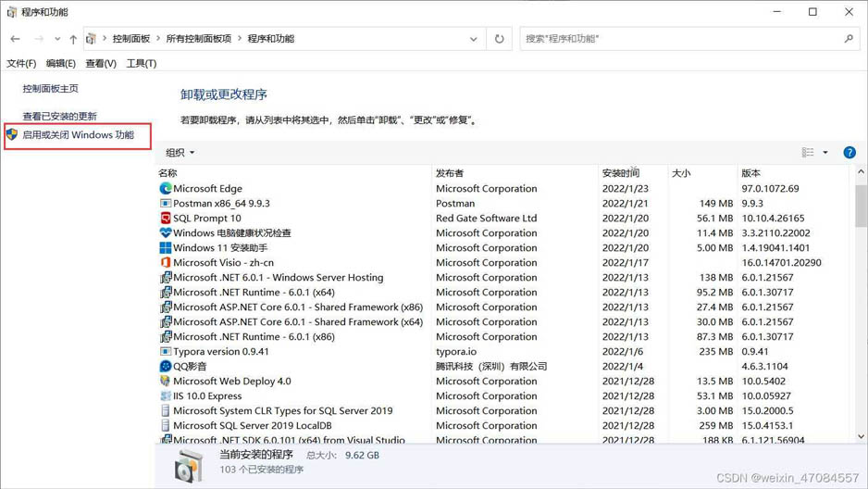The image size is (868, 489).
Task: Open 启用或关闭 Windows 功能 link
Action: (78, 135)
